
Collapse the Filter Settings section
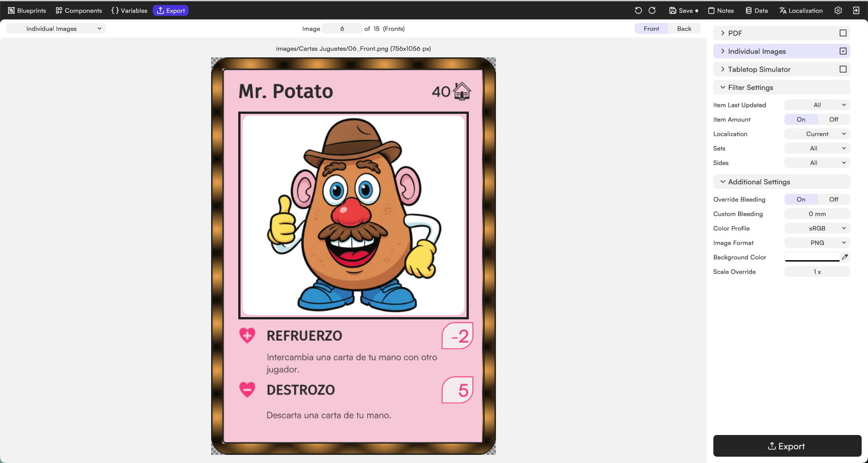(782, 87)
